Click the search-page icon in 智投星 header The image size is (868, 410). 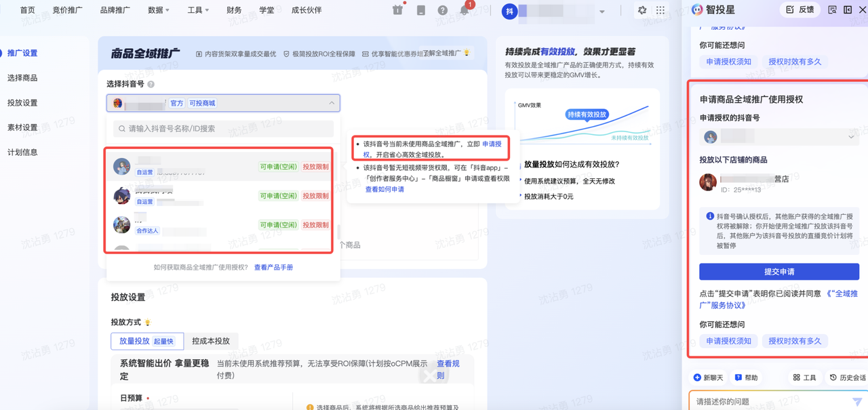tap(832, 9)
